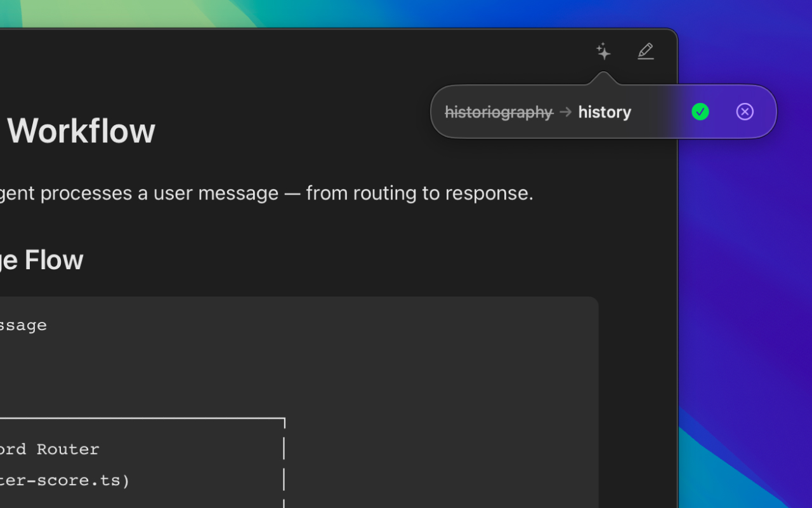
Task: Click the "ssage" line in the code block
Action: click(23, 325)
